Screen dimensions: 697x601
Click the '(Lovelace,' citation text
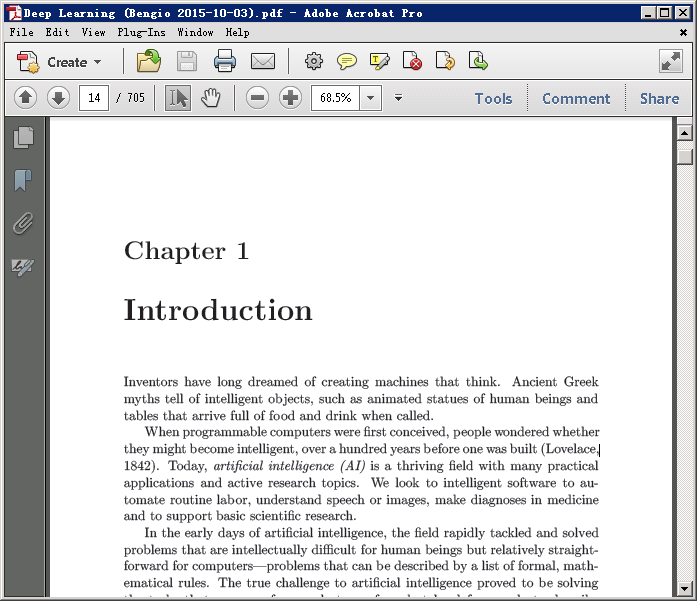pos(570,449)
